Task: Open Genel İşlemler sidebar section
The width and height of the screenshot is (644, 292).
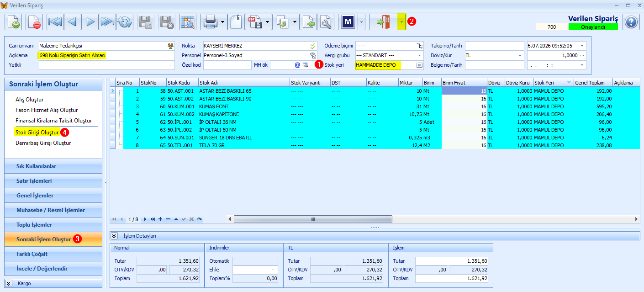Action: point(53,196)
